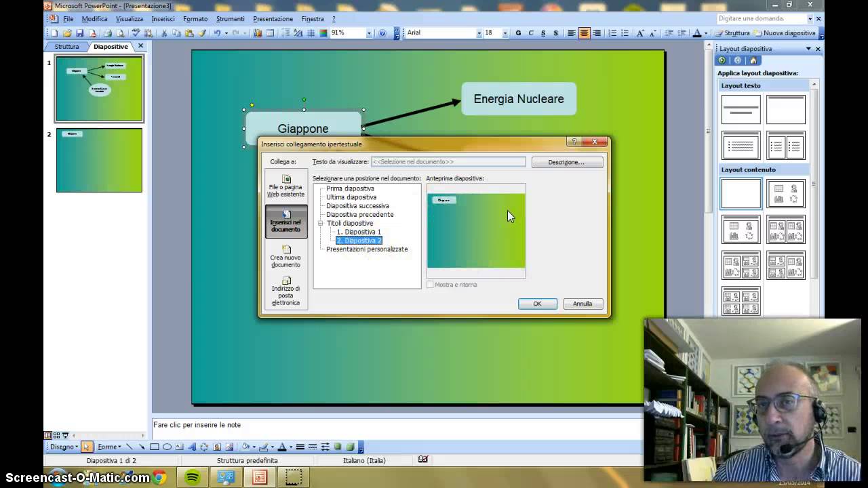Apply text shadow with the shadowed S icon
Screen dimensions: 868x488
[555, 33]
